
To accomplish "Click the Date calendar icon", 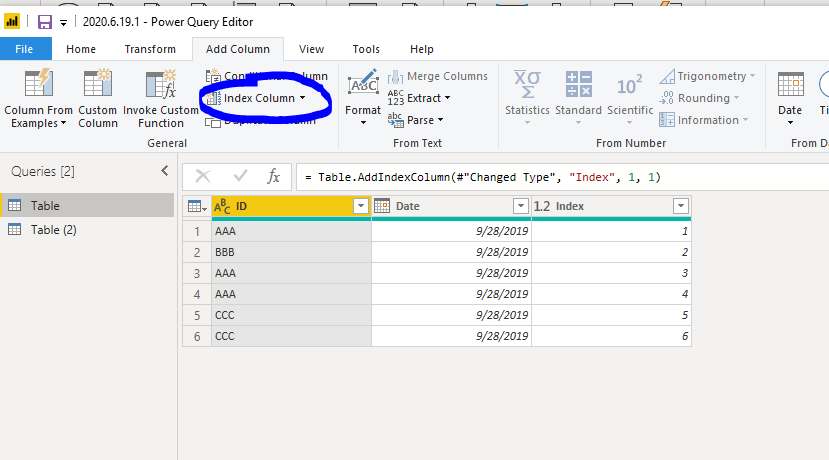I will point(790,84).
